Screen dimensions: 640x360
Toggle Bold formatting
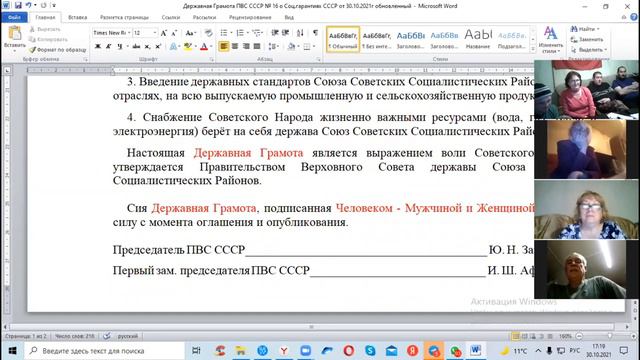coord(98,47)
